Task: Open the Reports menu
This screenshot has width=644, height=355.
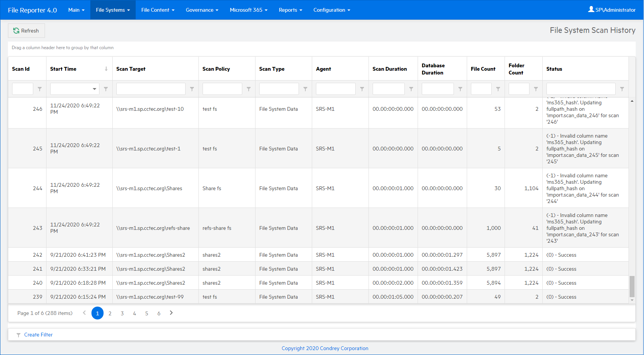Action: 290,10
